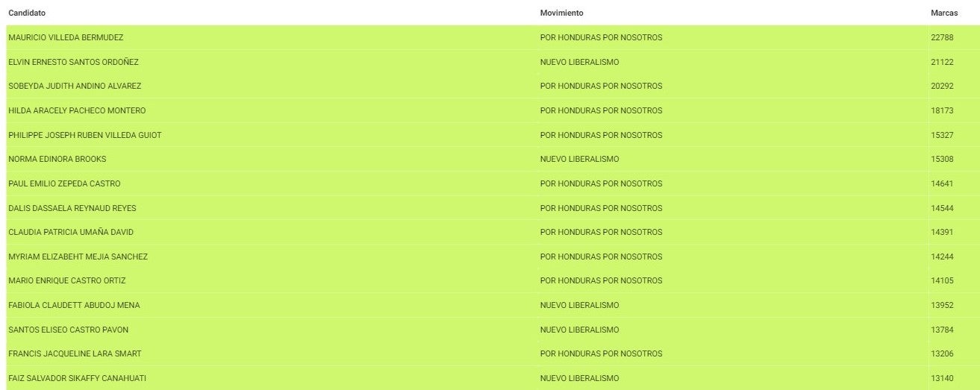
Task: Select MYRIAM ELIZABEHT MEJIA SANCHEZ row
Action: pyautogui.click(x=78, y=257)
